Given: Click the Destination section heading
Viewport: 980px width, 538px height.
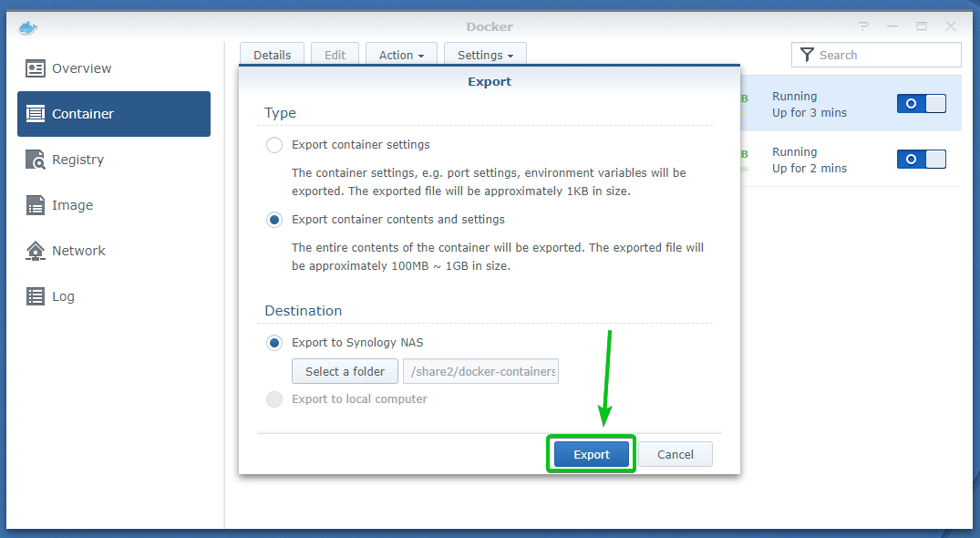Looking at the screenshot, I should pyautogui.click(x=304, y=311).
